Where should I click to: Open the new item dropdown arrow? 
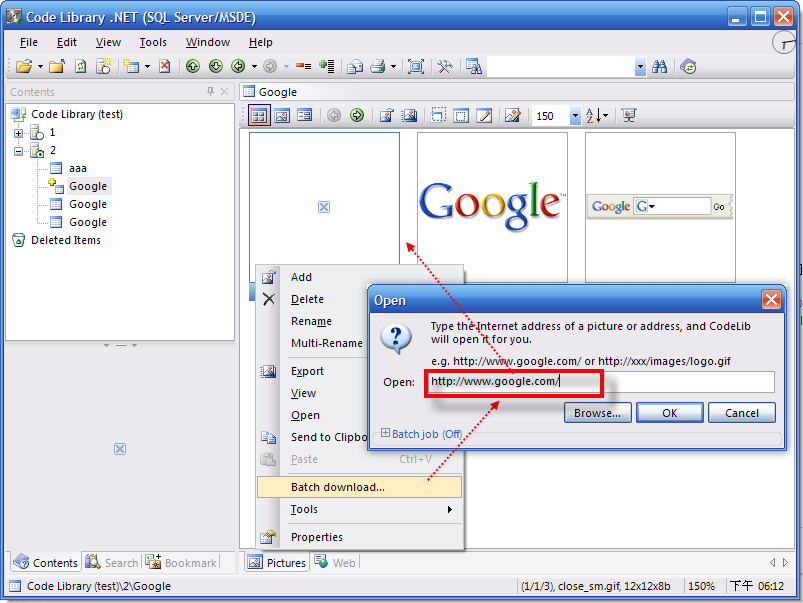pos(147,67)
